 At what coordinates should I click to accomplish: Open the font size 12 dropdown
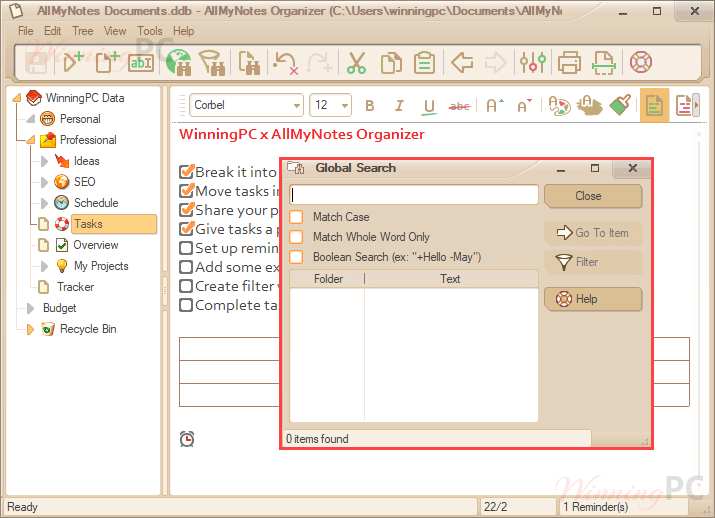[x=345, y=106]
